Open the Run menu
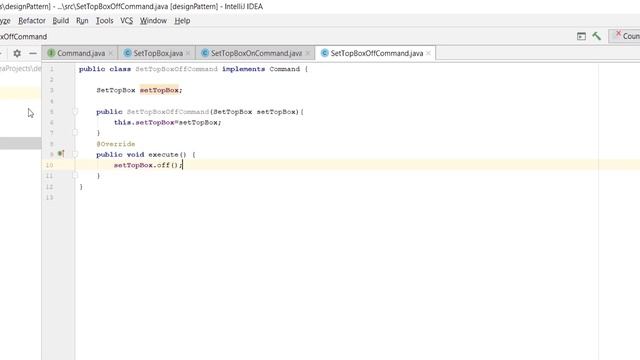Image resolution: width=640 pixels, height=360 pixels. (x=82, y=20)
